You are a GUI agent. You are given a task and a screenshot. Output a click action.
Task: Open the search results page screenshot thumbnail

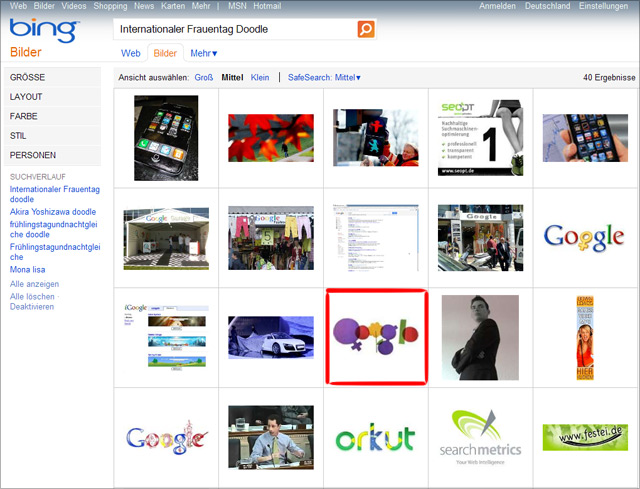pos(376,238)
